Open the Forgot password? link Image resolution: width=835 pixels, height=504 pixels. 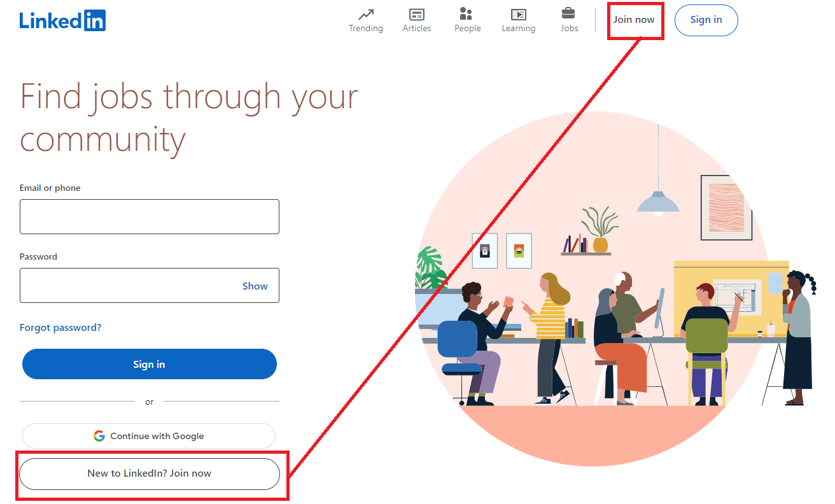pos(60,328)
